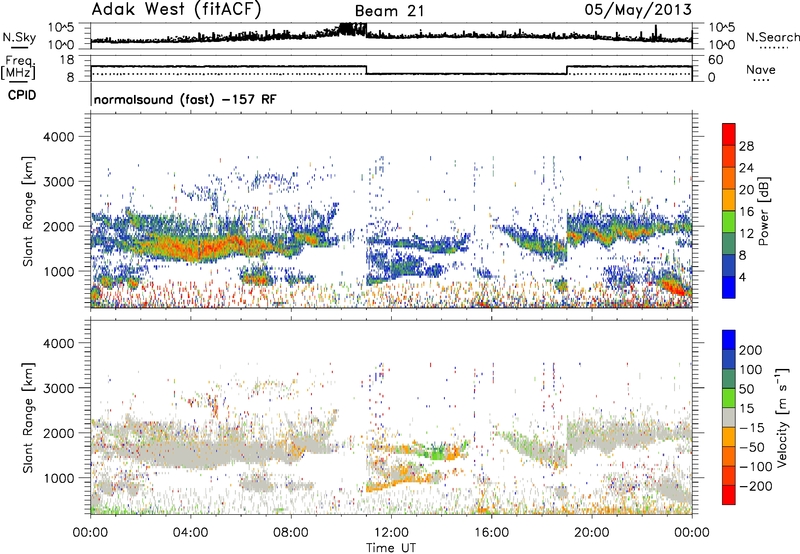Select the "CPID" row label

[x=22, y=95]
